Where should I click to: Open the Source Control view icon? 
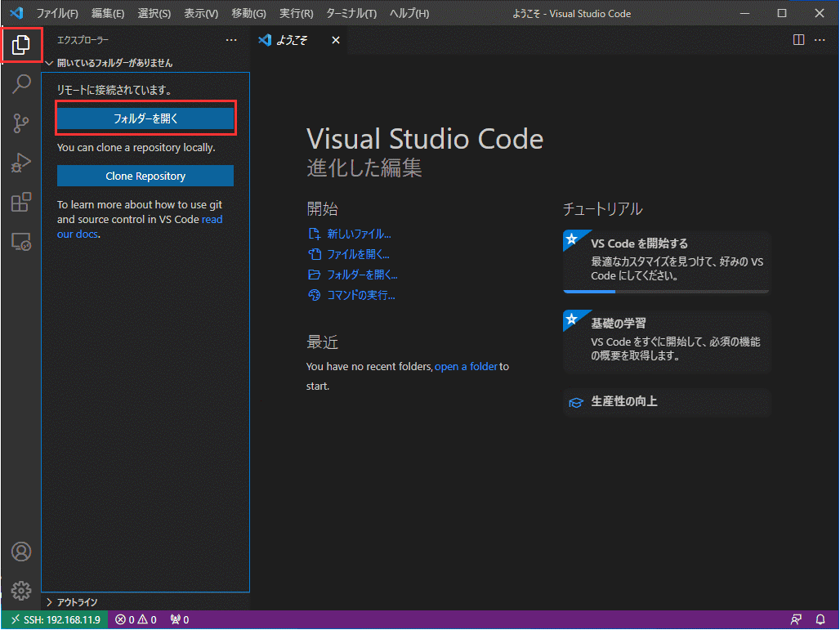(21, 123)
